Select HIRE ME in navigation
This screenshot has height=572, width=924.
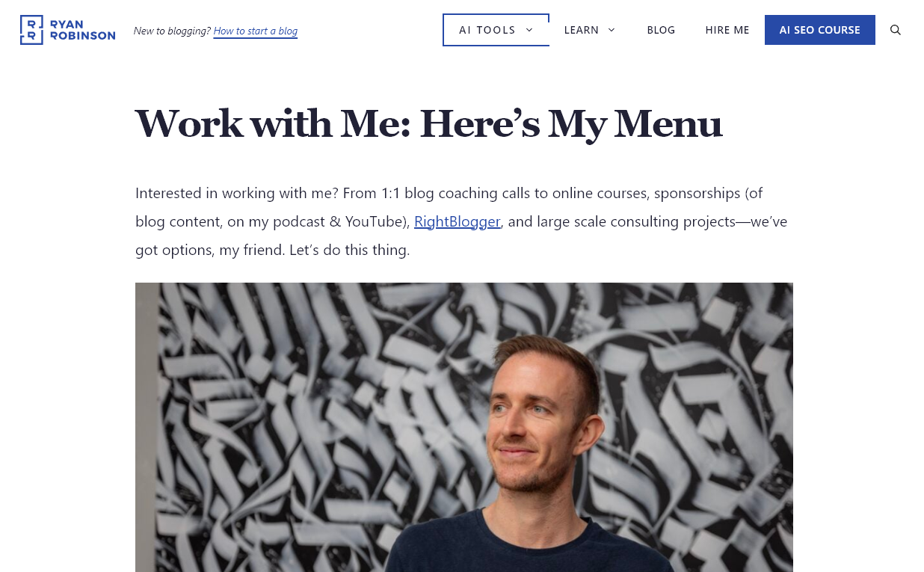[727, 30]
